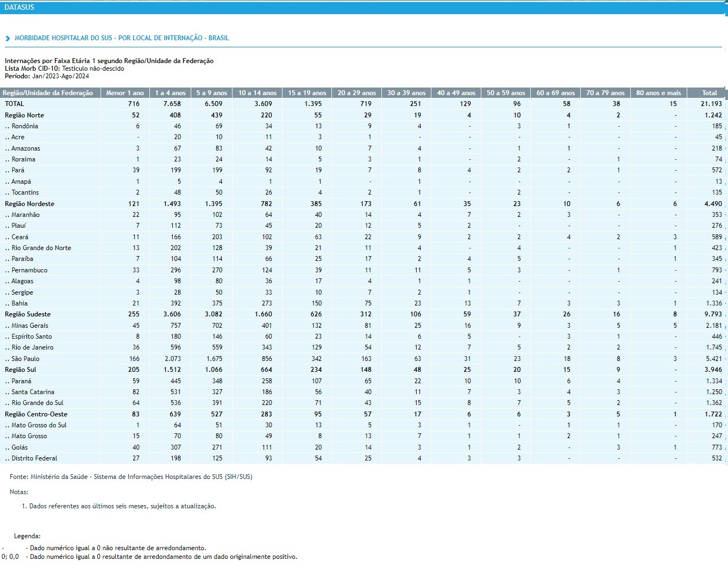Open the Morbidade Hospitalar do SUS title
The image size is (728, 573).
122,38
